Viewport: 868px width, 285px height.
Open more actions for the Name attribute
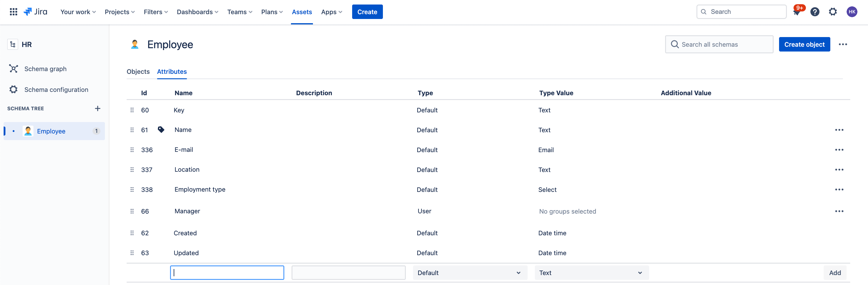coord(839,130)
